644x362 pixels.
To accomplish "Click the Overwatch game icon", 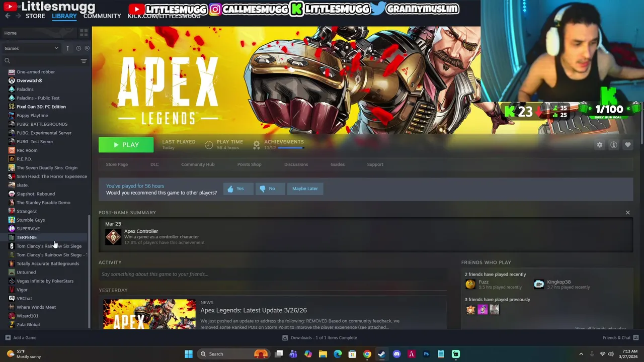I will tap(12, 80).
